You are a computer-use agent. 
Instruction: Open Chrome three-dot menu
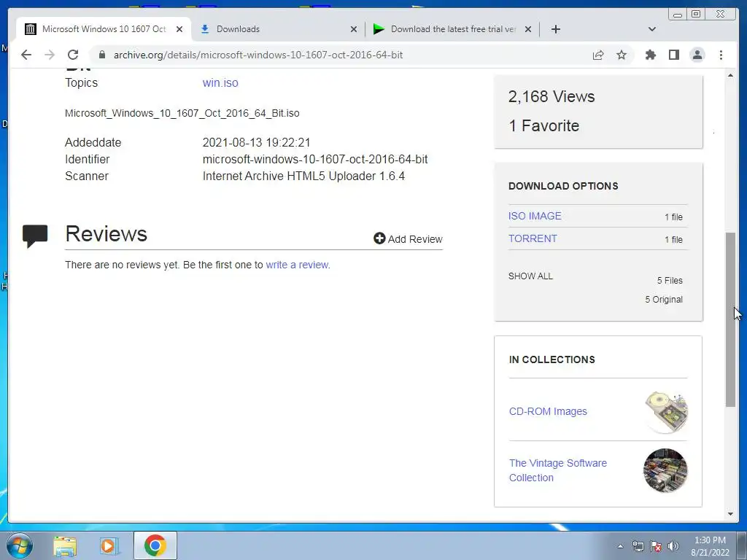(x=721, y=55)
